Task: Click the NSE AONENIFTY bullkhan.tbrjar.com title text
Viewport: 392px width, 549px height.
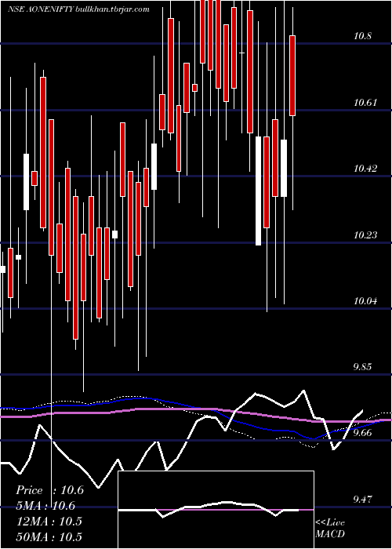Action: coord(79,9)
